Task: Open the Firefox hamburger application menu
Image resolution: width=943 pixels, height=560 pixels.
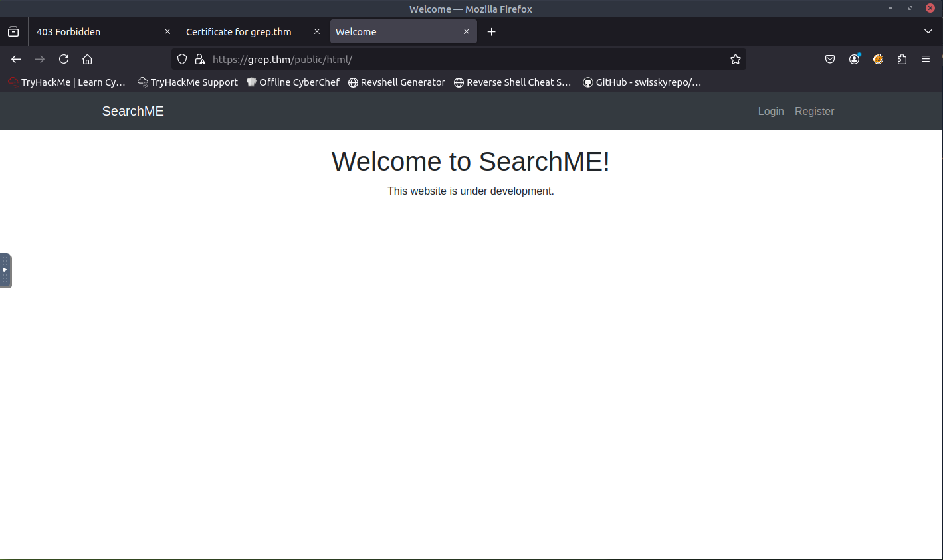Action: 926,59
